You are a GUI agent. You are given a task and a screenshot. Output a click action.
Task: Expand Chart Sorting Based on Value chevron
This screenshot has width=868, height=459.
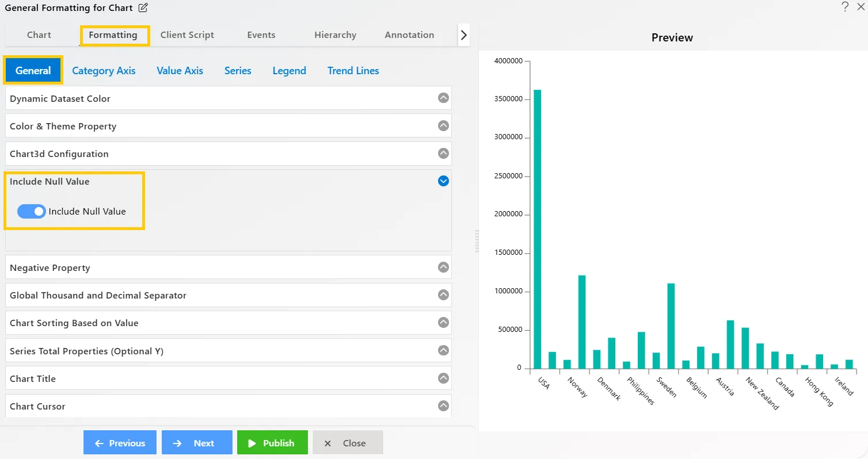click(x=443, y=322)
